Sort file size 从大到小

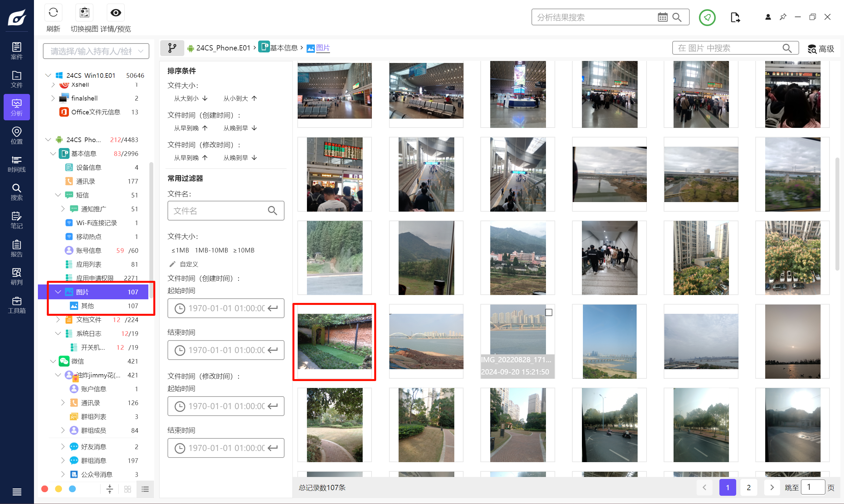191,99
